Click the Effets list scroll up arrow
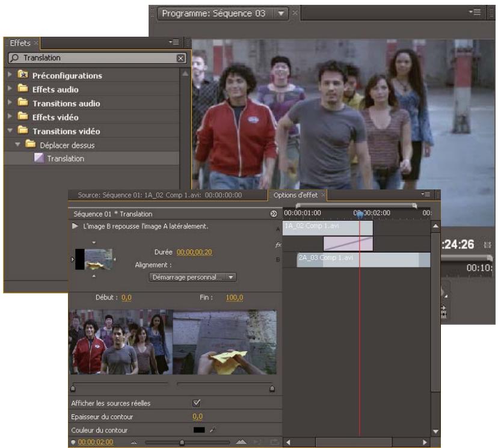 185,73
